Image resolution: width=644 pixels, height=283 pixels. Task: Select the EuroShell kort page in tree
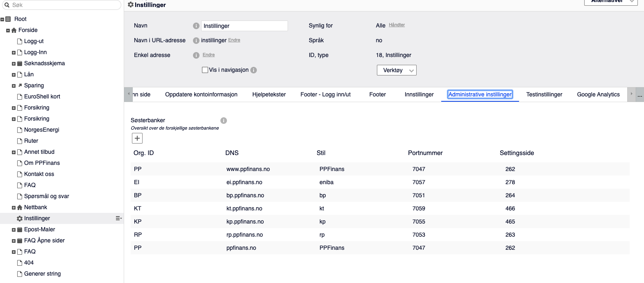click(42, 96)
